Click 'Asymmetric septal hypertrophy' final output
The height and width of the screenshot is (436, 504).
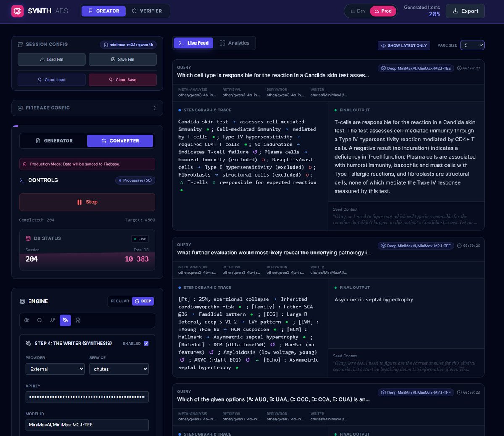tap(374, 300)
